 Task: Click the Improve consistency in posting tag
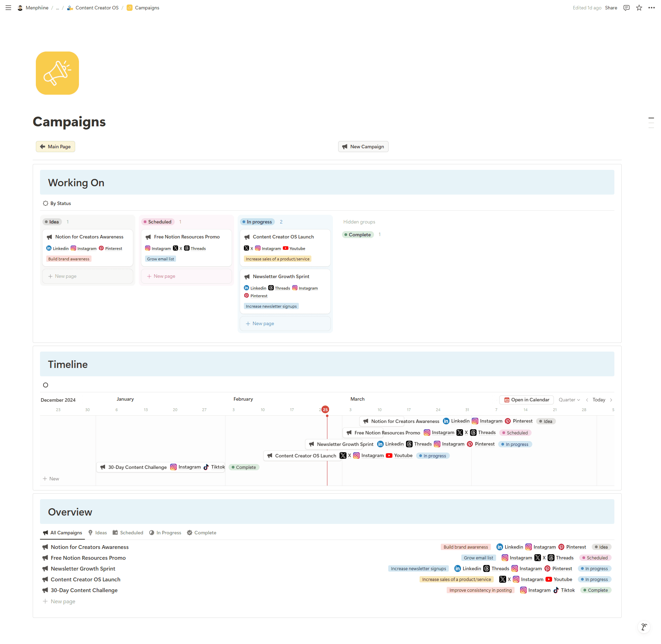(480, 590)
